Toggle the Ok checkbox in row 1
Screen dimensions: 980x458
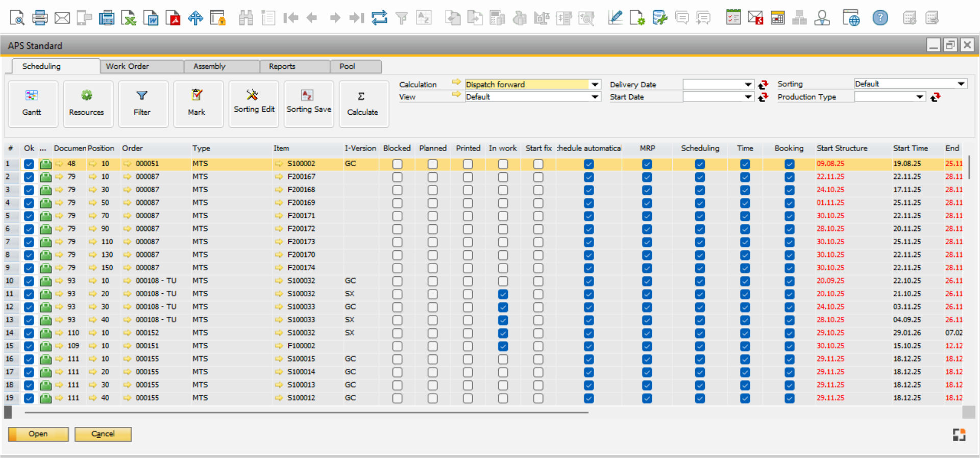(29, 164)
